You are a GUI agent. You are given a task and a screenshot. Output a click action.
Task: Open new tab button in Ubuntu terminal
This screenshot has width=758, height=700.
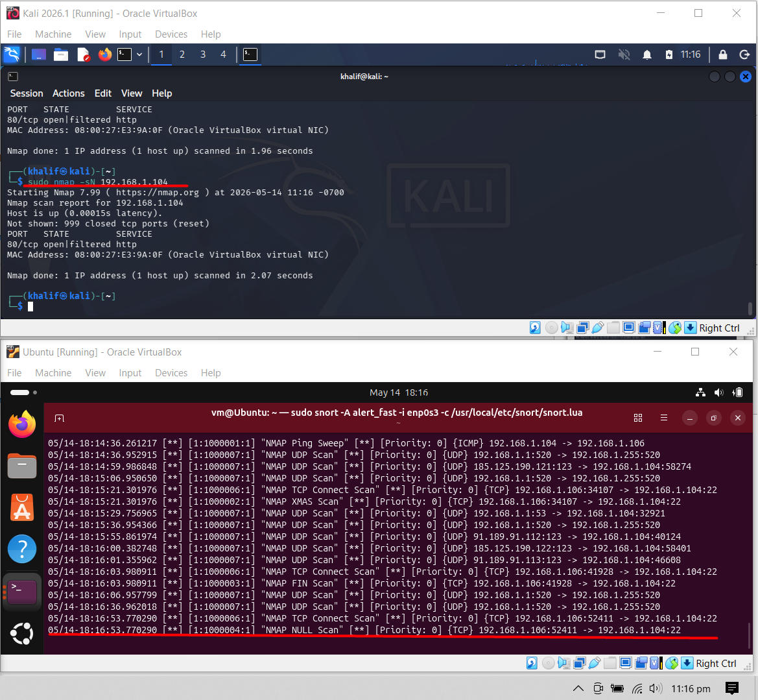[60, 418]
